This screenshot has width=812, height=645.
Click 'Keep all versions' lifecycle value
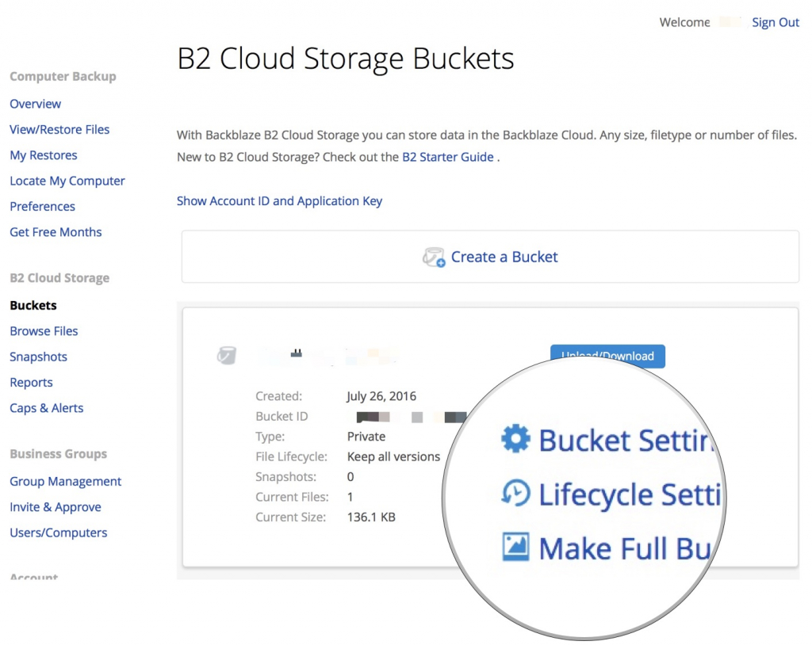coord(393,456)
